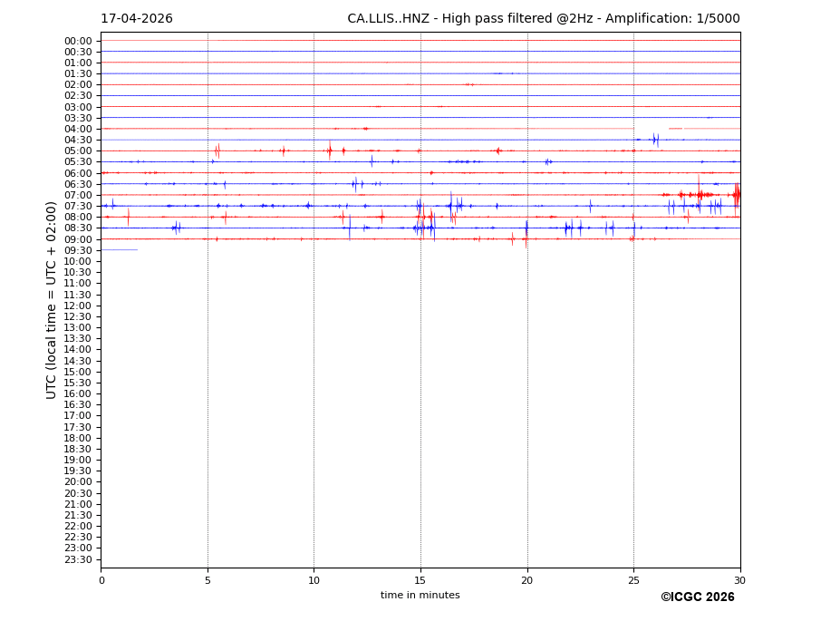Click the x-axis tick labeled 25
This screenshot has width=840, height=631.
(x=633, y=580)
